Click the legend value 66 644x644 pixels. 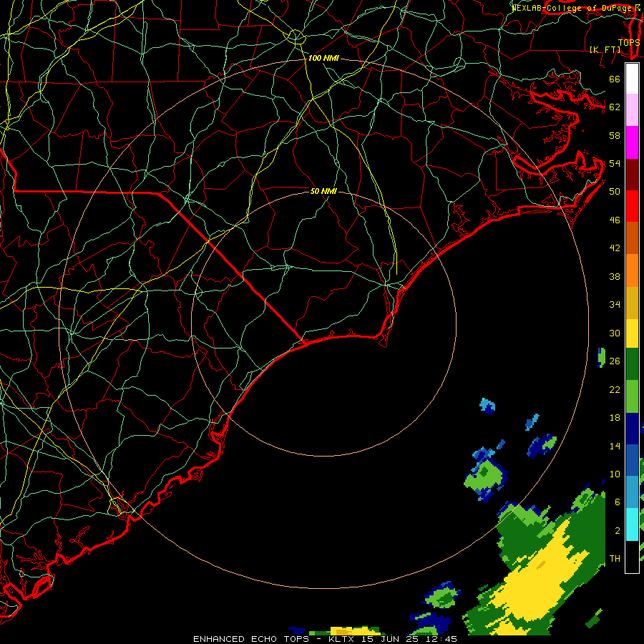(x=615, y=79)
